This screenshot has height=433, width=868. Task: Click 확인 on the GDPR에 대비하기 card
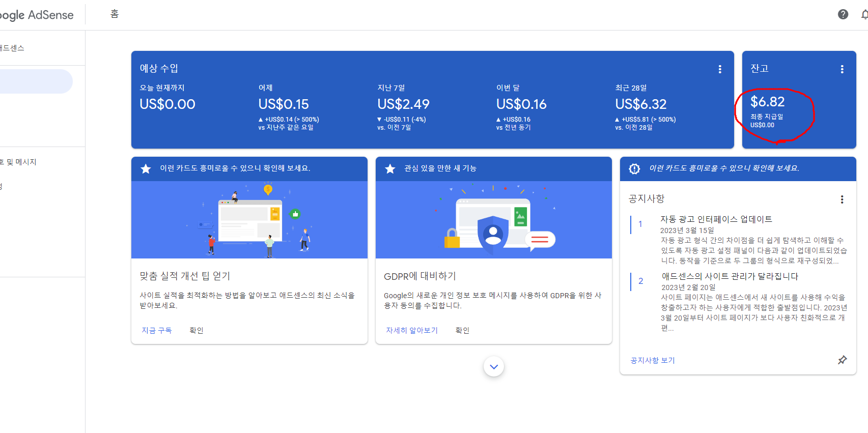(x=462, y=330)
